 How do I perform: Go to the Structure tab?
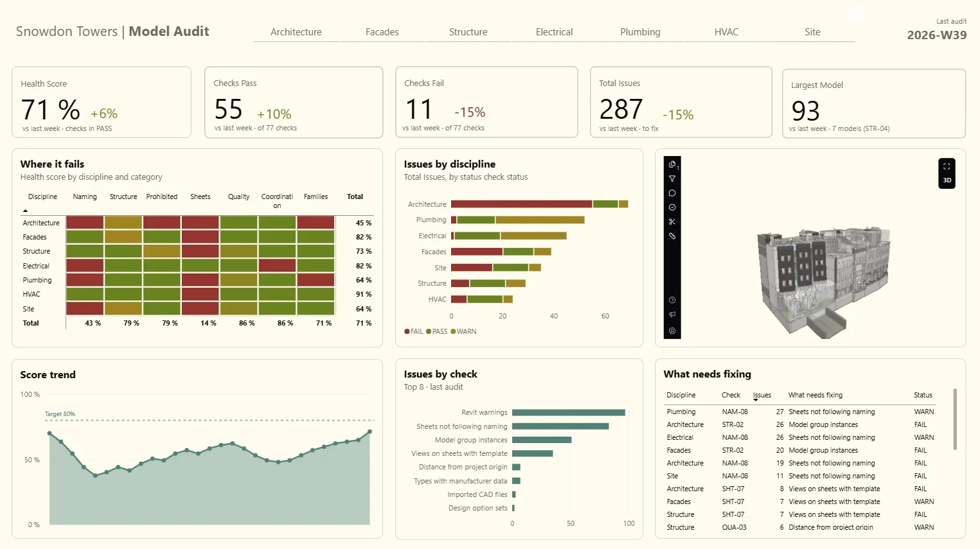point(468,32)
